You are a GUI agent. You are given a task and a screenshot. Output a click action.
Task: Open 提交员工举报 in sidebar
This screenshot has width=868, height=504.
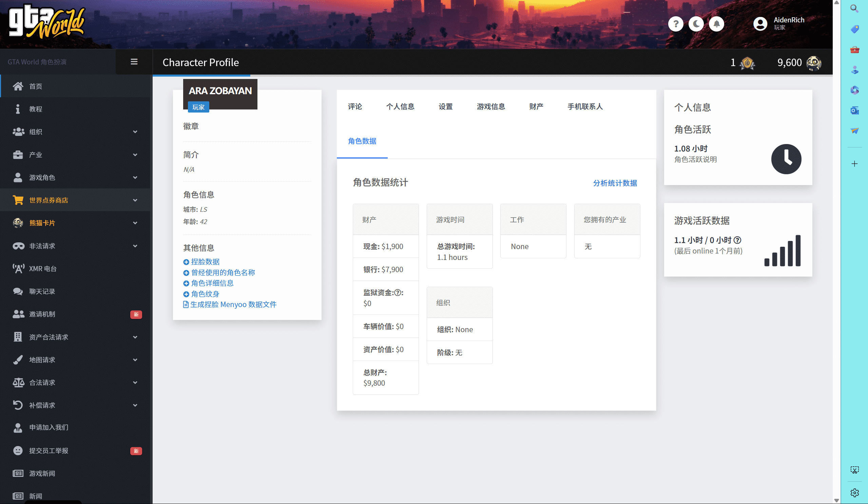(x=76, y=451)
